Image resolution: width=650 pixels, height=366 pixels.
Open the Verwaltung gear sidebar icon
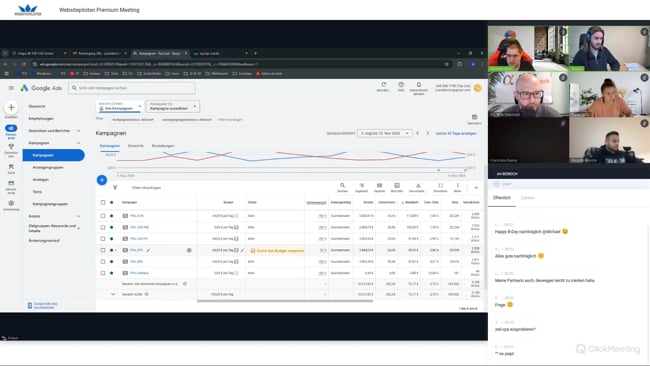11,204
